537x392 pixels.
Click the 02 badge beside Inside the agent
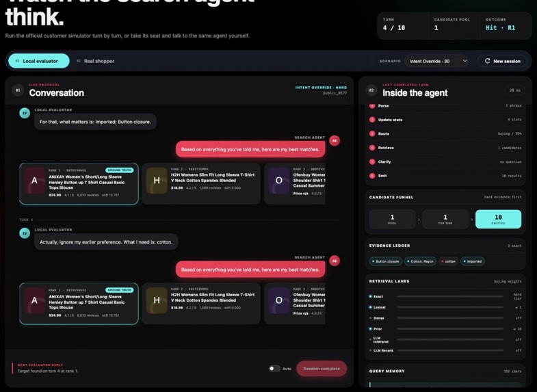coord(371,90)
